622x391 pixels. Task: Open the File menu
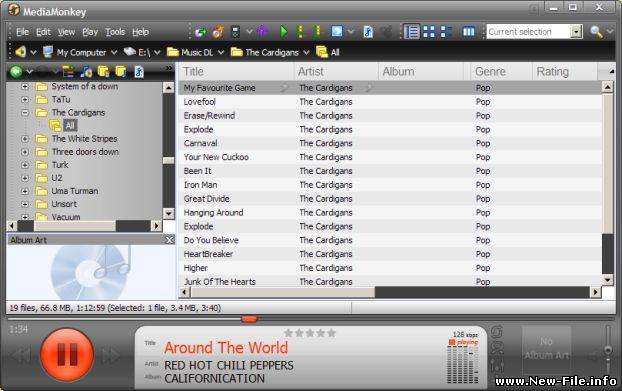(x=22, y=32)
